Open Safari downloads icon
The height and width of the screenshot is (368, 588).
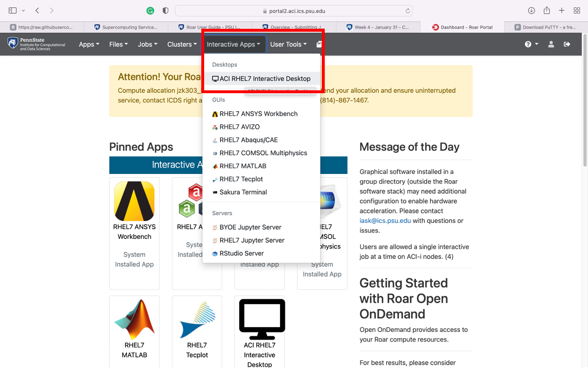click(531, 11)
